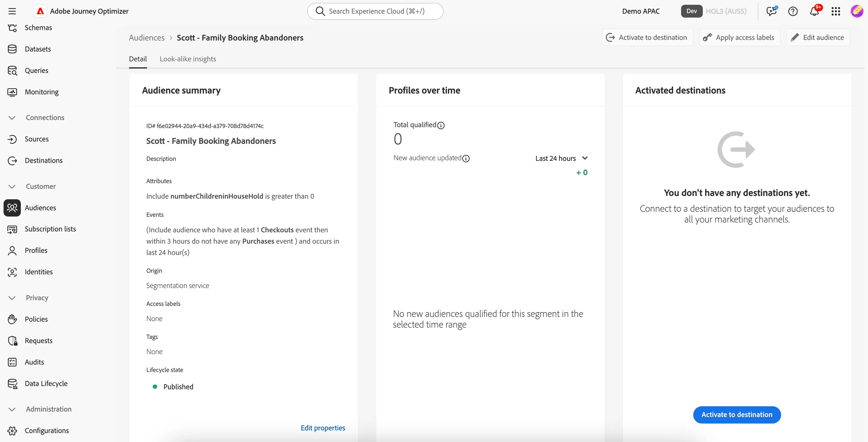Open Schemas in the sidebar
Screen dimensions: 868x442
point(38,28)
